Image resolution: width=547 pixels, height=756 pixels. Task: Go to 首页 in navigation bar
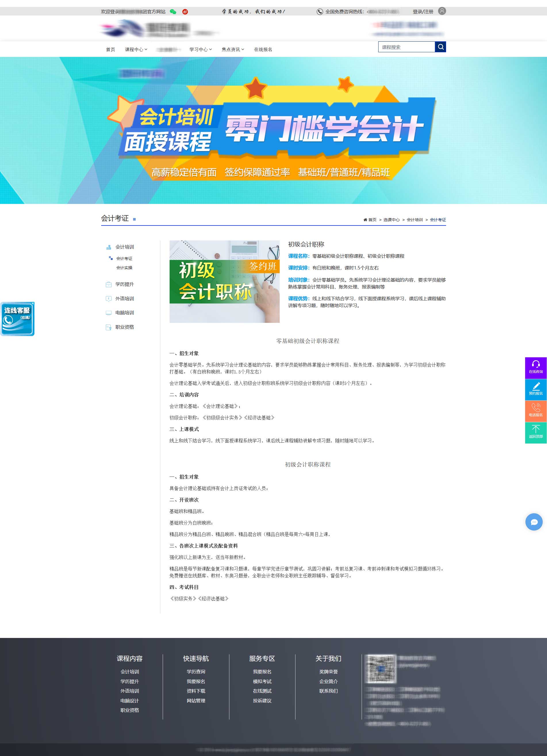click(x=110, y=49)
